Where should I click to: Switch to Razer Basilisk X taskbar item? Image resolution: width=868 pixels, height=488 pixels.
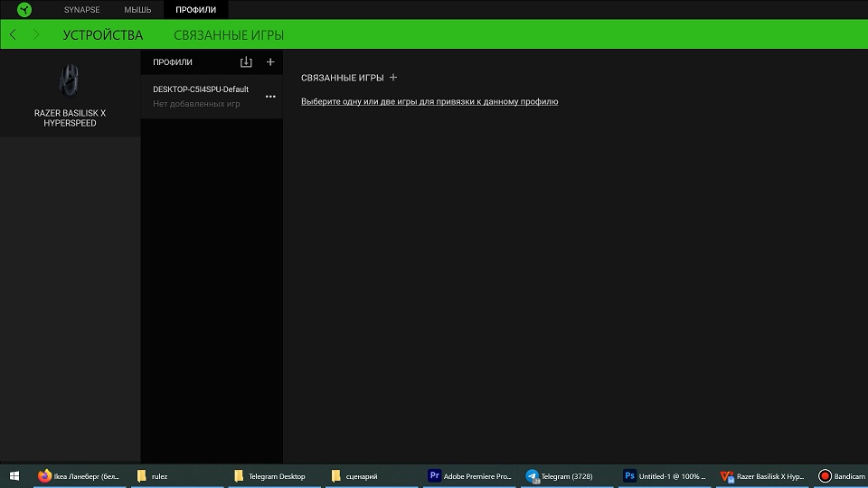pos(761,476)
